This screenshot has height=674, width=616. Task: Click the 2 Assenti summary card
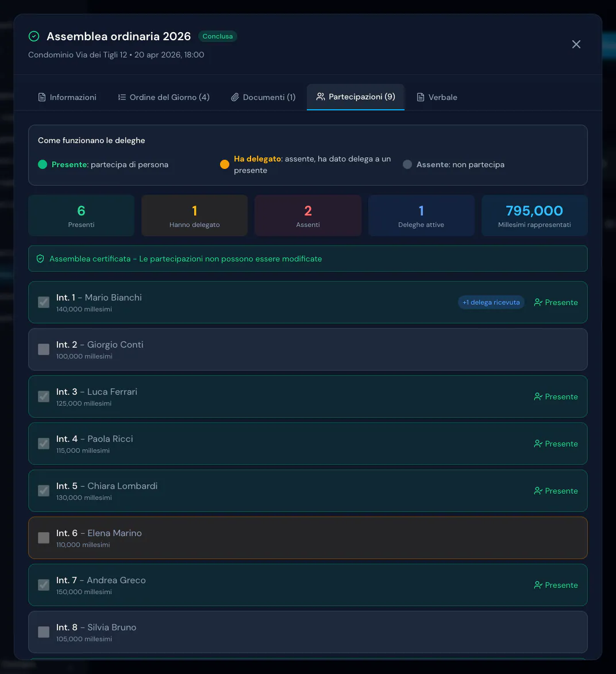point(308,215)
